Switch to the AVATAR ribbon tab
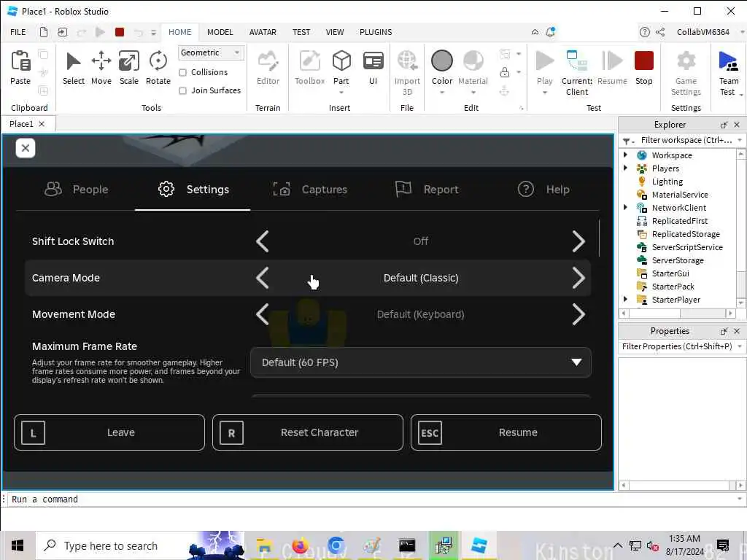 (263, 32)
